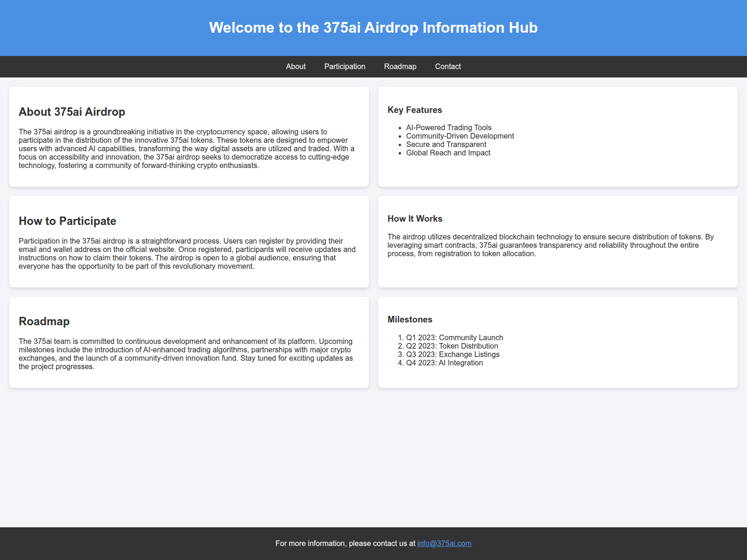Open the About navigation link

[296, 66]
